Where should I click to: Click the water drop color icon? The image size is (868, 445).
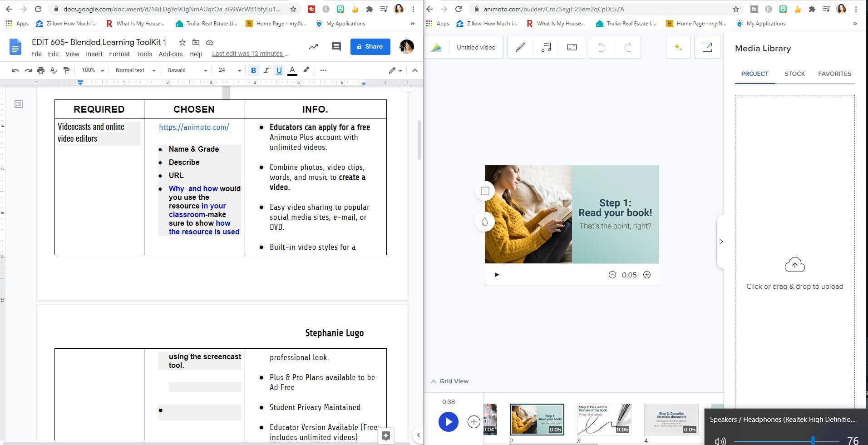485,222
